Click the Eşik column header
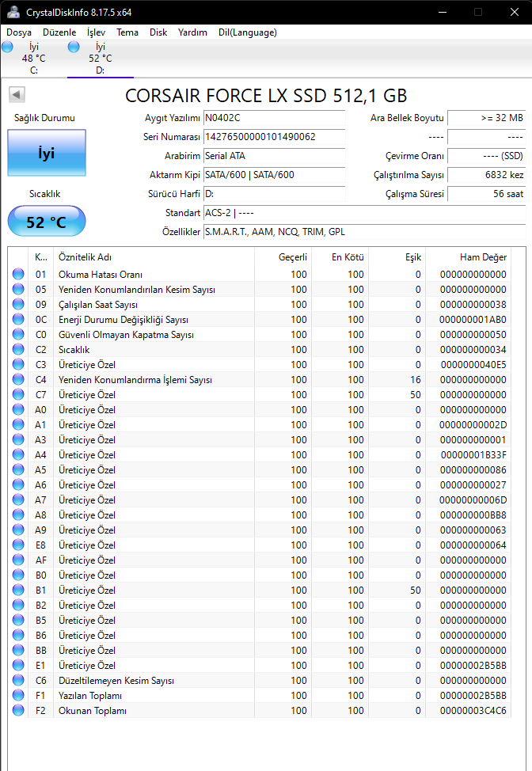532x771 pixels. pos(397,257)
